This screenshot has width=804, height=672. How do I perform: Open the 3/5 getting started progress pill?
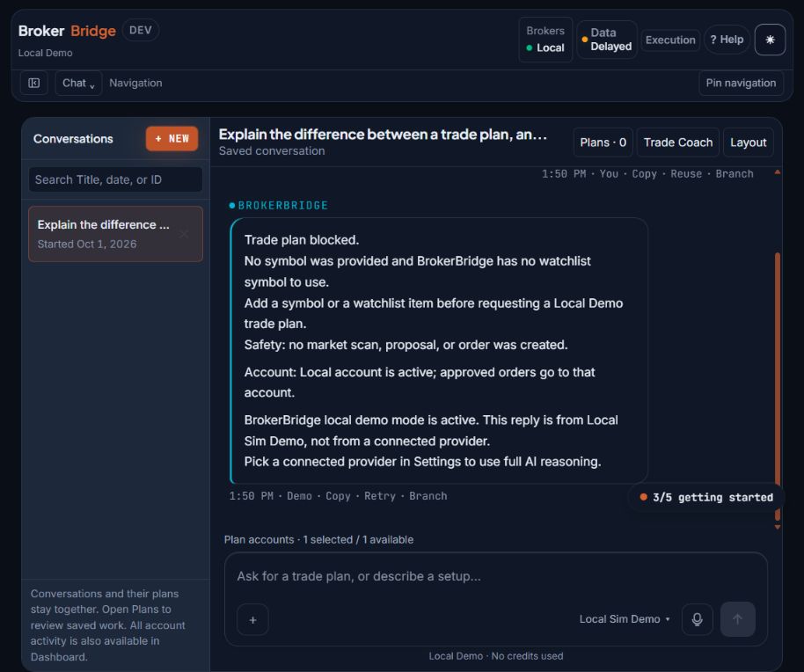pos(706,497)
